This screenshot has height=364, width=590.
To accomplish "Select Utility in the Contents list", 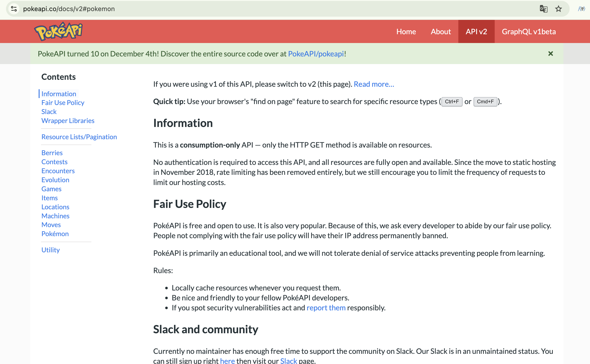I will tap(50, 250).
